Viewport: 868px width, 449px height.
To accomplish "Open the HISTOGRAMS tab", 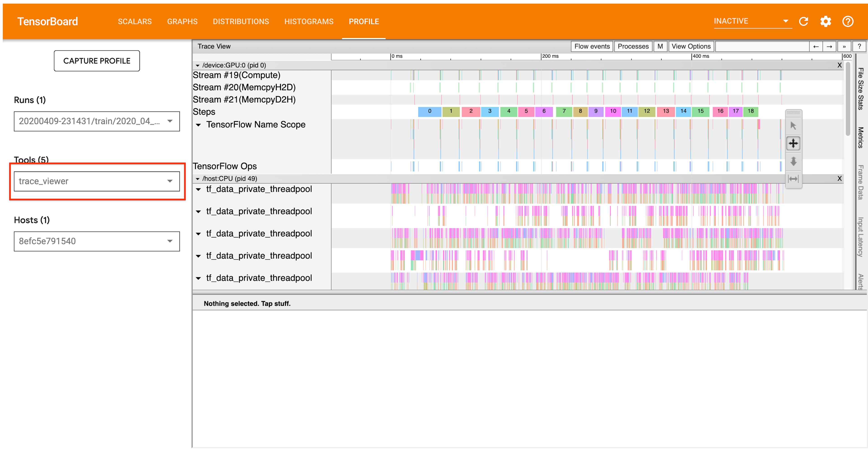I will (x=309, y=21).
